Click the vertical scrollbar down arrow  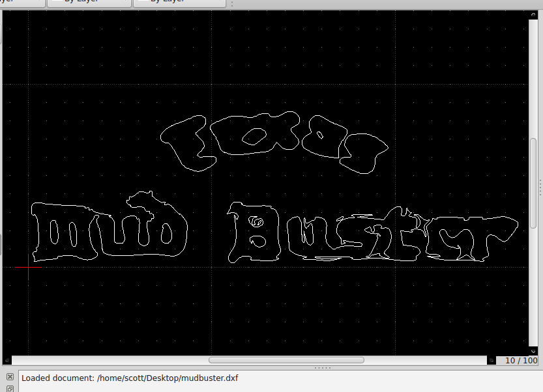click(533, 351)
